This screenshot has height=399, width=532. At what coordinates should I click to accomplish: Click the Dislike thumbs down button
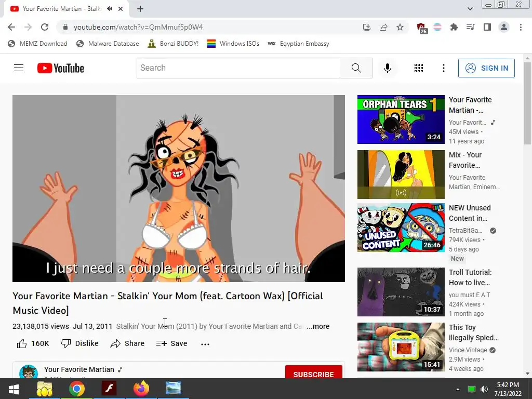coord(79,343)
